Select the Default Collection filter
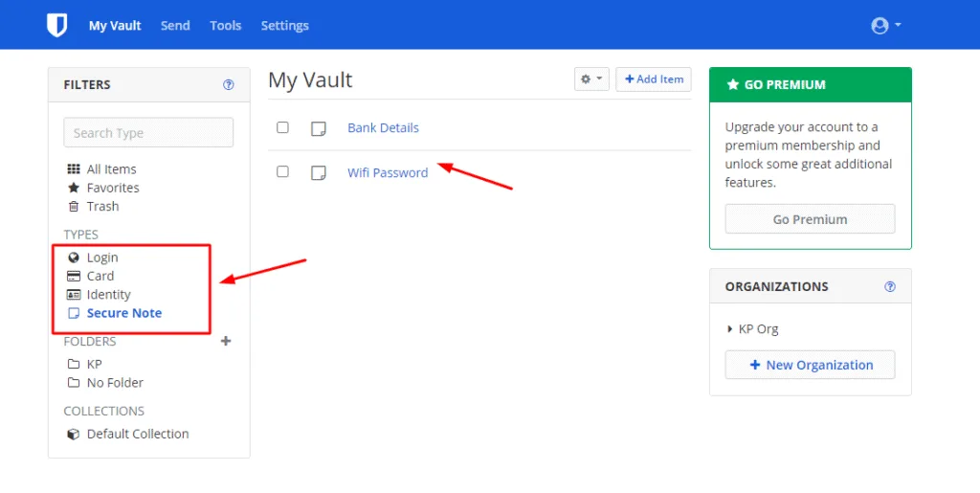Image resolution: width=980 pixels, height=493 pixels. (x=137, y=434)
